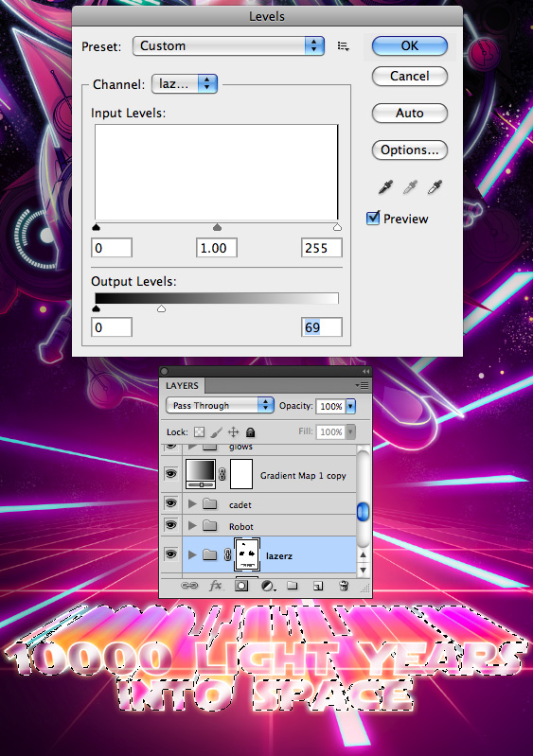Click Cancel in the Levels dialog
Image resolution: width=533 pixels, height=756 pixels.
coord(410,77)
